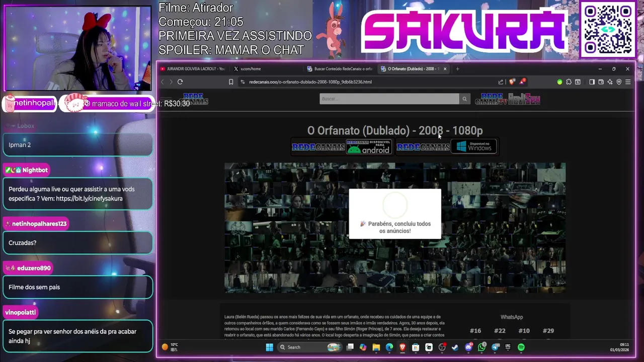Click the share icon in the address bar
This screenshot has height=362, width=644.
(501, 82)
